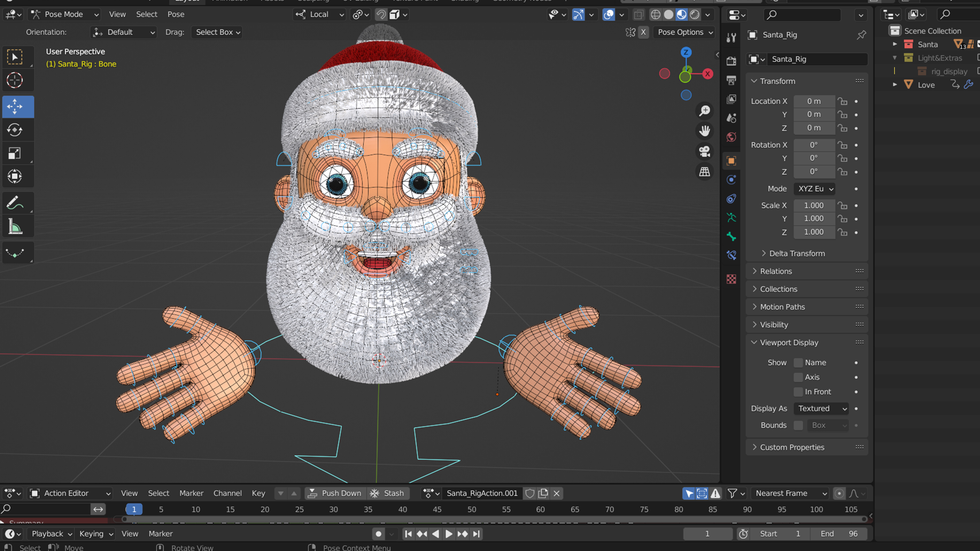Play the animation

pyautogui.click(x=449, y=534)
